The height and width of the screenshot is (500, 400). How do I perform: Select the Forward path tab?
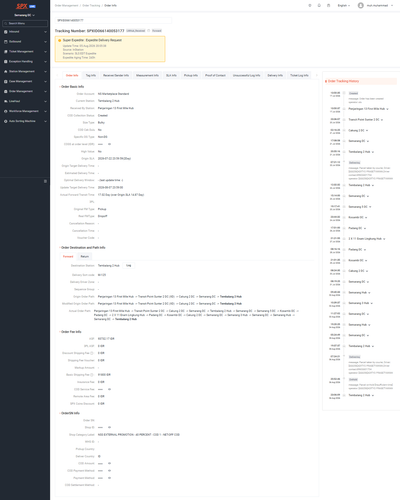click(x=68, y=257)
